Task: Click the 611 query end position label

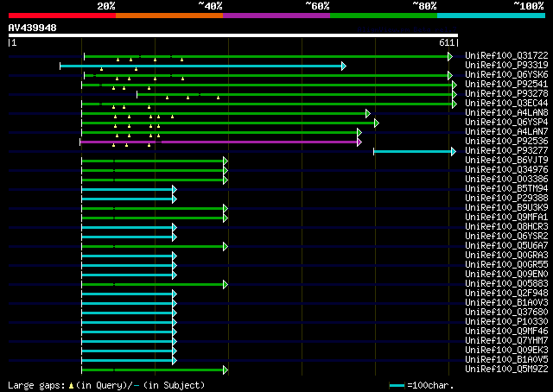Action: click(x=447, y=42)
